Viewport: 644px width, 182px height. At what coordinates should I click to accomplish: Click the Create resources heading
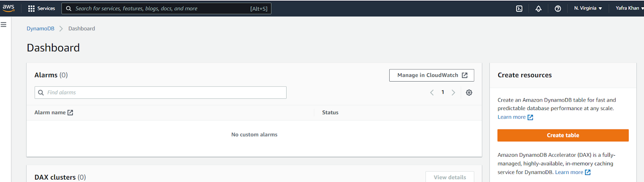point(524,75)
